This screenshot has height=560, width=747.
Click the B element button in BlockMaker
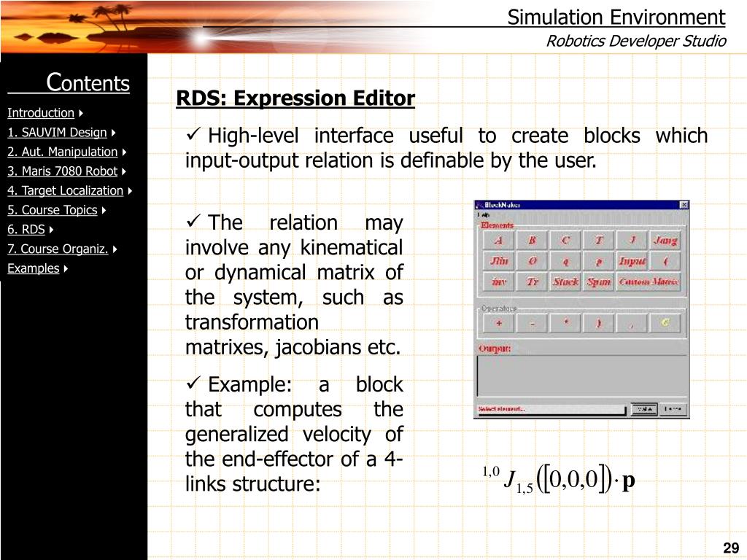point(532,241)
